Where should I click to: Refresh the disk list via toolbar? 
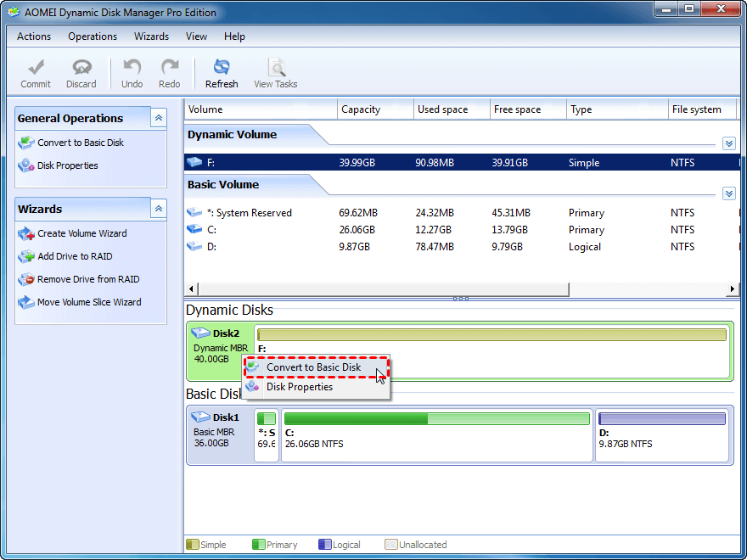[x=222, y=73]
